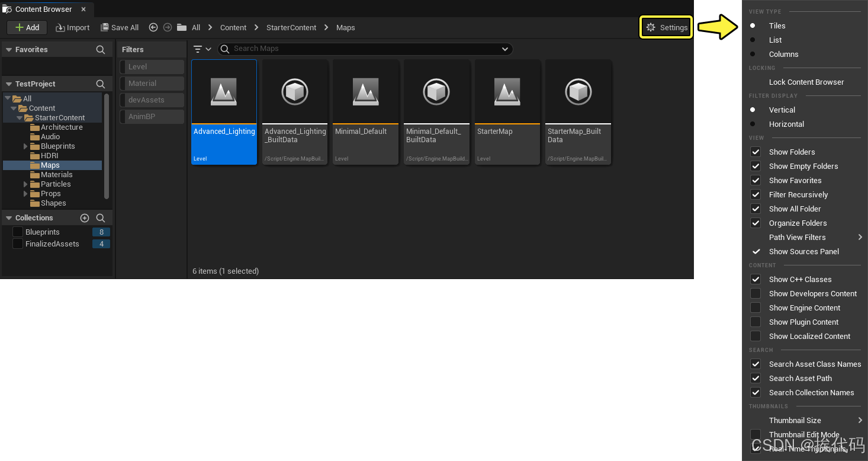Collapse the TestProject section

(x=9, y=84)
